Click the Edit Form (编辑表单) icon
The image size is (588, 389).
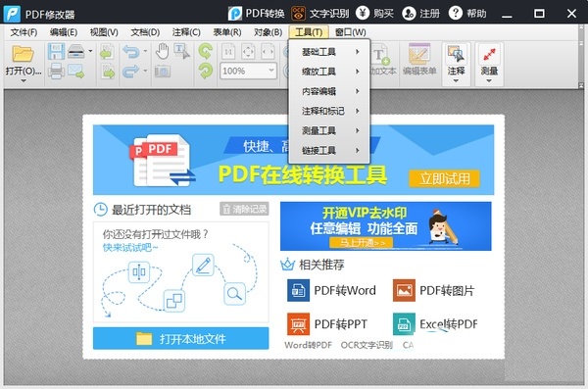coord(419,55)
